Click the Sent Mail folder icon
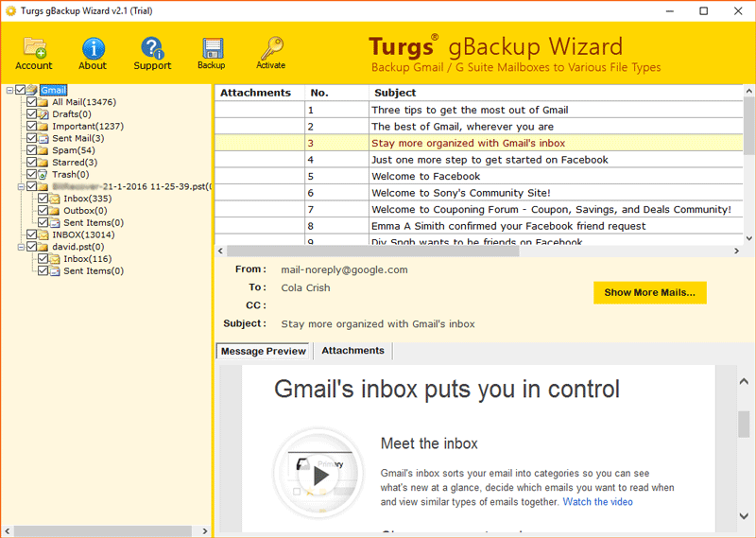 [43, 138]
